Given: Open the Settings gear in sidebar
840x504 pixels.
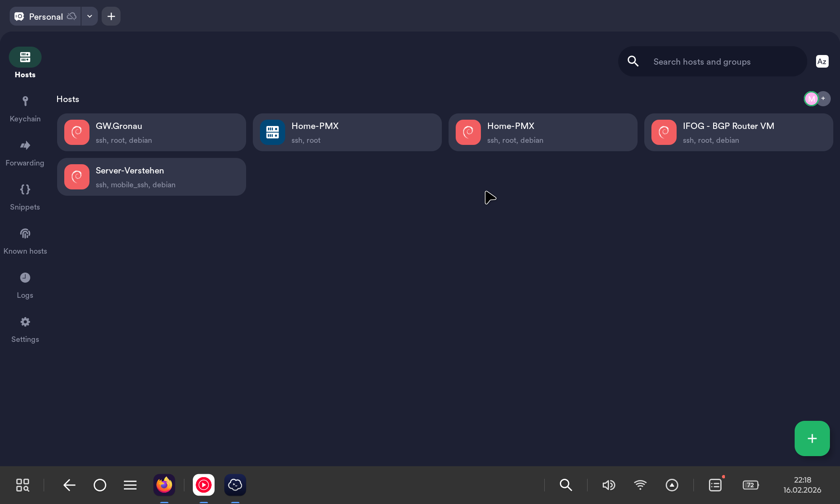Looking at the screenshot, I should (25, 329).
